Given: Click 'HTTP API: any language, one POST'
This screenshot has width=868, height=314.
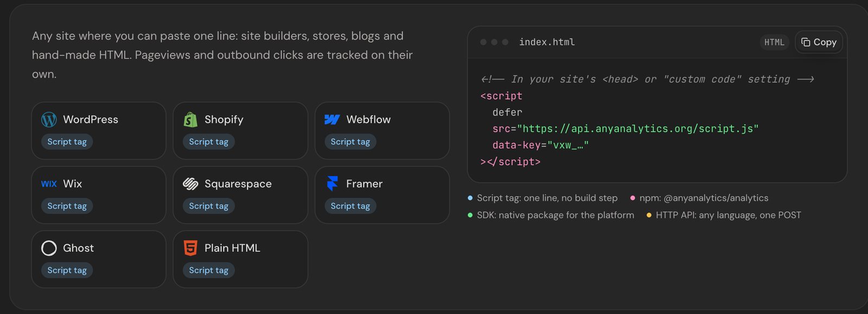Looking at the screenshot, I should (728, 215).
